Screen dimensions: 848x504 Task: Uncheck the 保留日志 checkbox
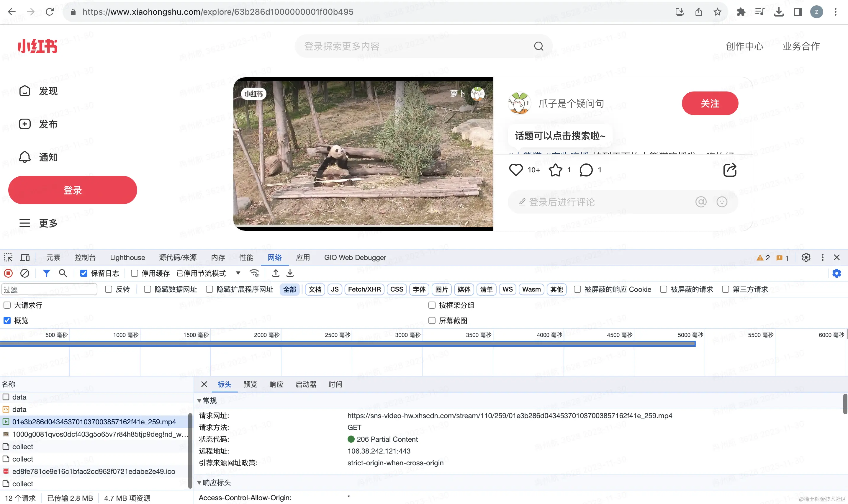[84, 274]
